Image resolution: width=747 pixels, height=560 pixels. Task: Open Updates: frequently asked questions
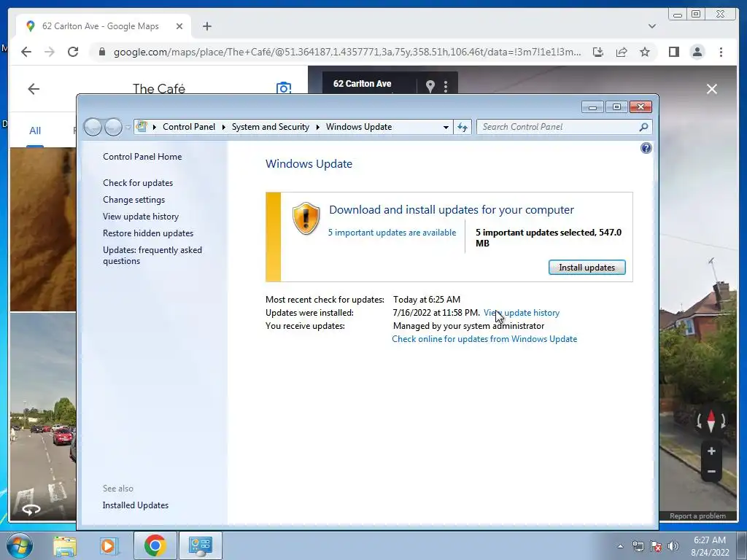point(152,255)
